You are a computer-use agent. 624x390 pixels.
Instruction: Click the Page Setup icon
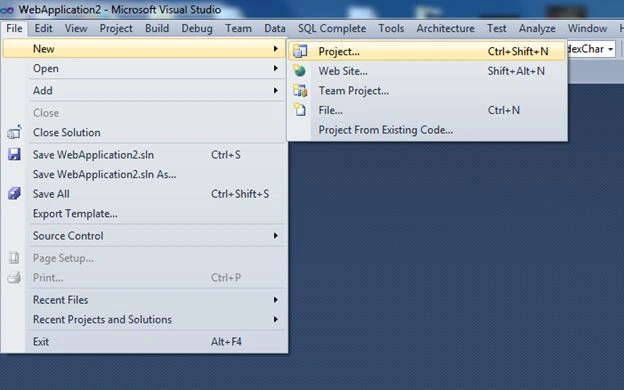point(14,258)
